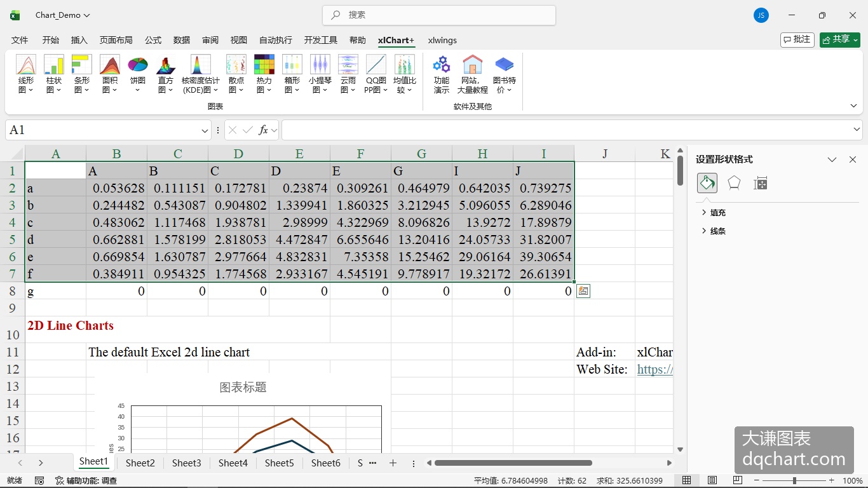Click the Name Box showing A1

click(x=103, y=130)
